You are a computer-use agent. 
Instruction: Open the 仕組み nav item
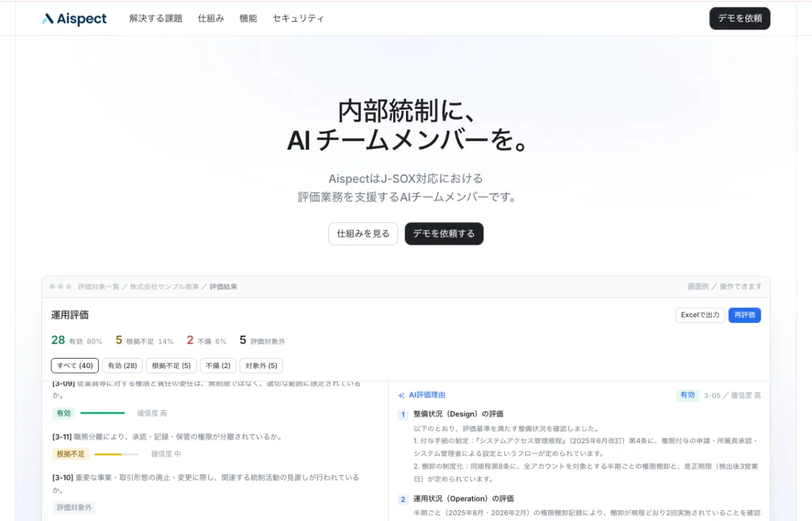click(x=211, y=18)
